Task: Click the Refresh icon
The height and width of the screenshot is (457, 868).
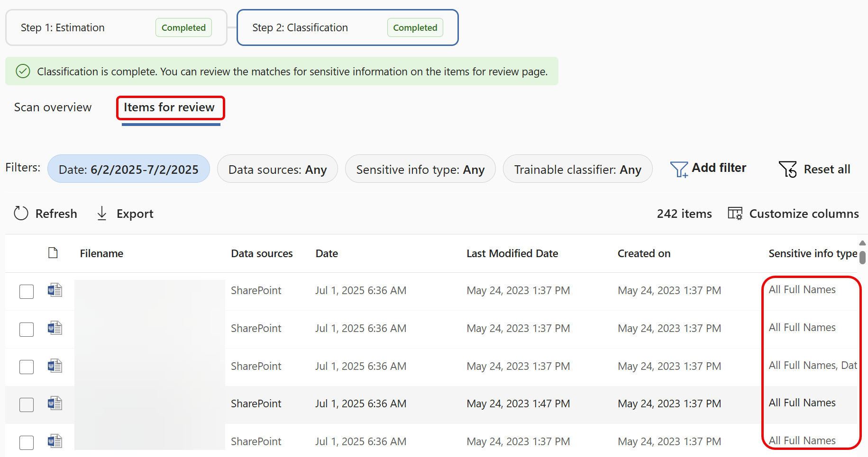Action: [21, 214]
